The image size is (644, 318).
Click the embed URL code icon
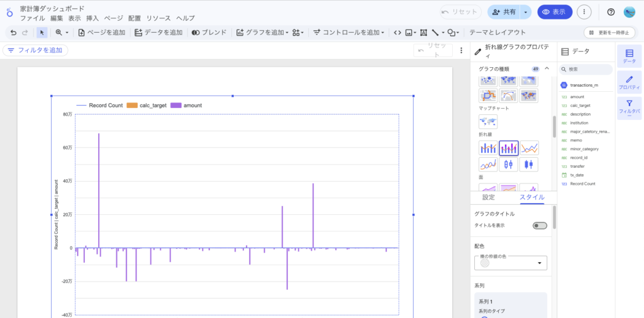[397, 32]
